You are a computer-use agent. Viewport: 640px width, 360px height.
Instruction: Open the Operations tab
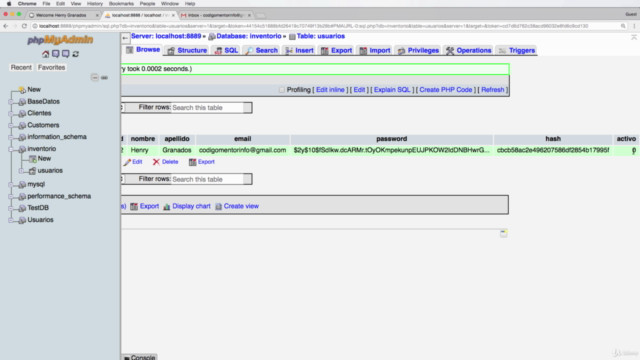click(x=469, y=51)
